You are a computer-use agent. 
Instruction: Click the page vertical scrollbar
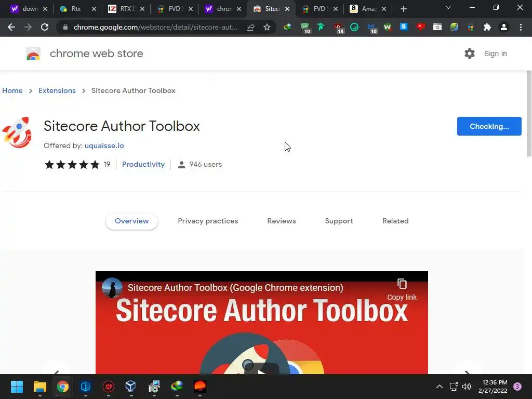coord(528,114)
